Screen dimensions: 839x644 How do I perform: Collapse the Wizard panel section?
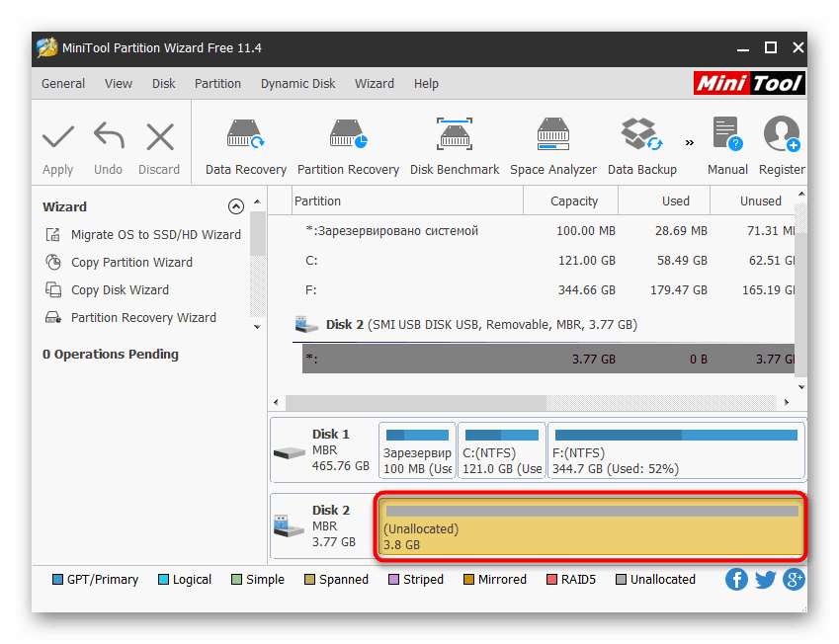[x=236, y=206]
